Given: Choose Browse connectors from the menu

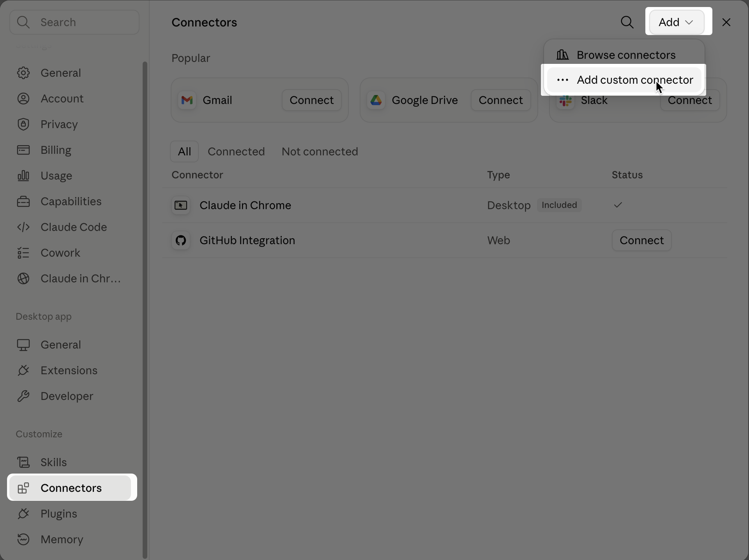Looking at the screenshot, I should click(624, 55).
